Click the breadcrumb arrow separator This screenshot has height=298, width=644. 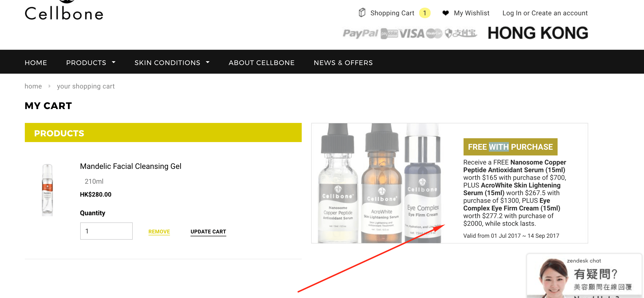(49, 86)
